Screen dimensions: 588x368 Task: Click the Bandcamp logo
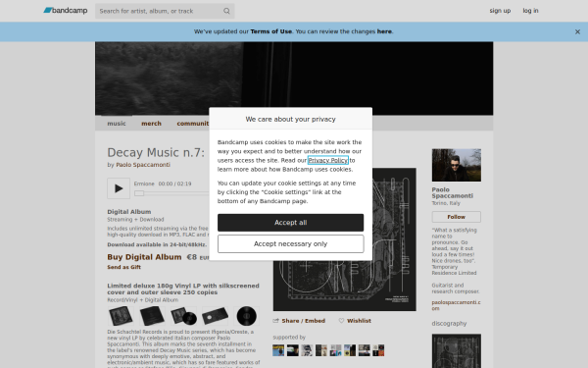pos(66,11)
